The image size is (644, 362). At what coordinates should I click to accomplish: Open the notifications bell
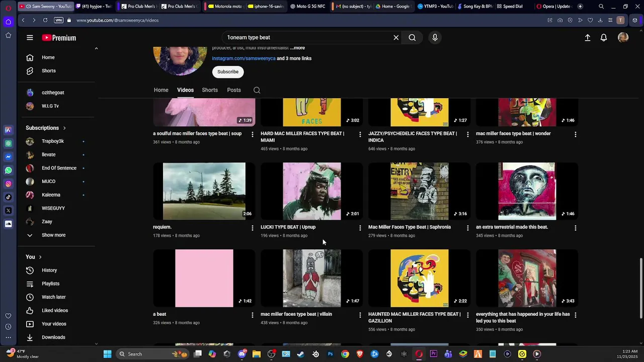coord(604,38)
